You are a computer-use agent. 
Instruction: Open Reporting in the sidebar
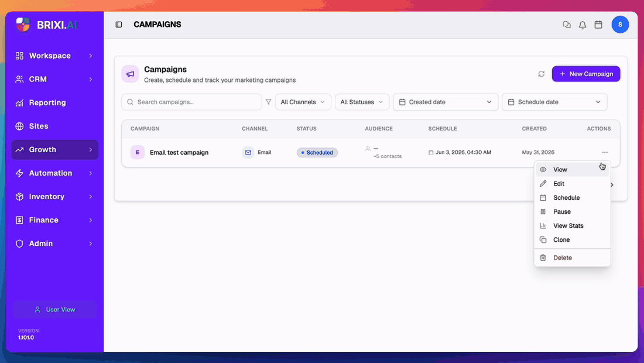click(x=54, y=102)
